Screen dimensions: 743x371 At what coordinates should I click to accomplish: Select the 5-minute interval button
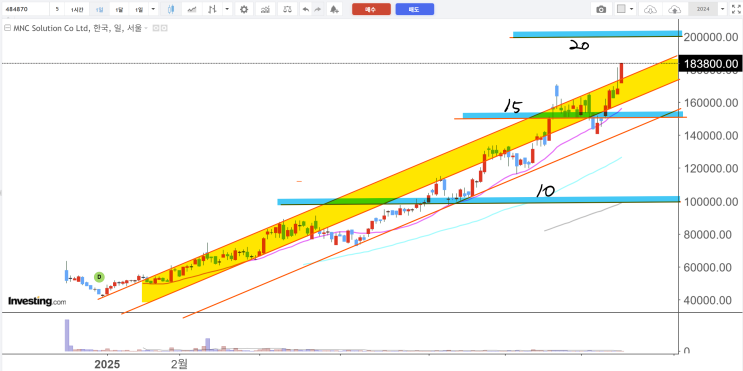(x=57, y=9)
